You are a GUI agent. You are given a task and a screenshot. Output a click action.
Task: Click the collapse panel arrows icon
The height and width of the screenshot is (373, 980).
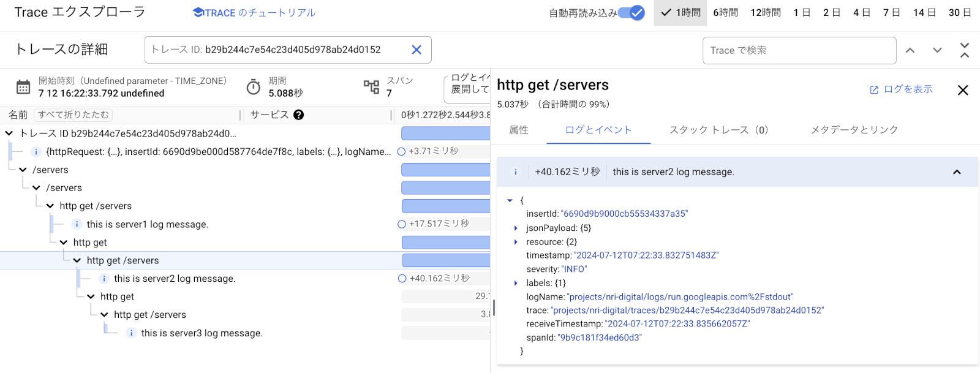point(964,50)
